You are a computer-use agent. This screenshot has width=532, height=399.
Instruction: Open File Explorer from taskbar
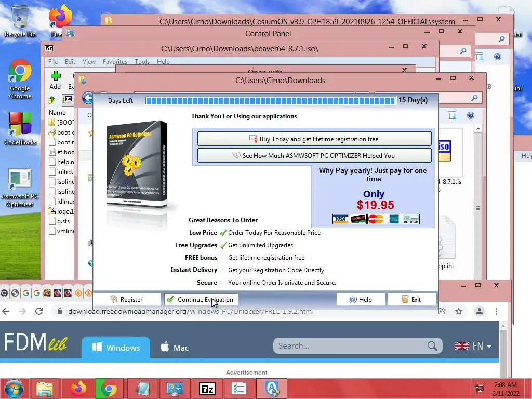click(45, 389)
